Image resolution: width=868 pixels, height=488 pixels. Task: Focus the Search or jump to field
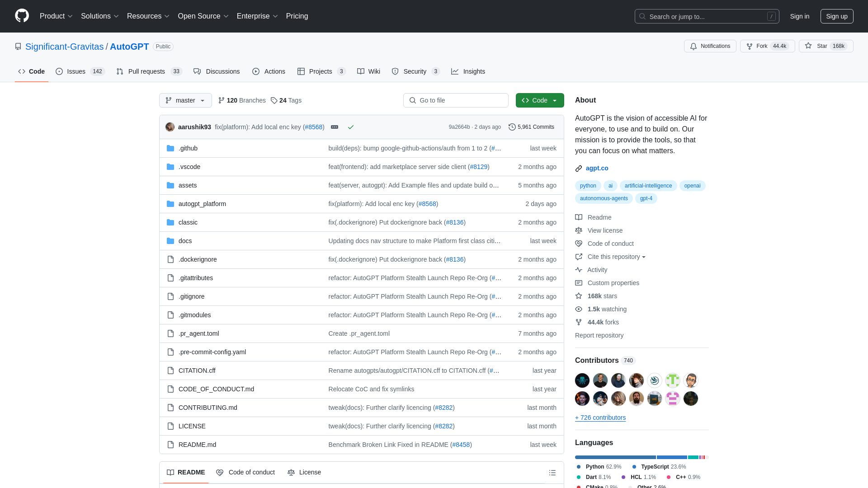pos(707,16)
